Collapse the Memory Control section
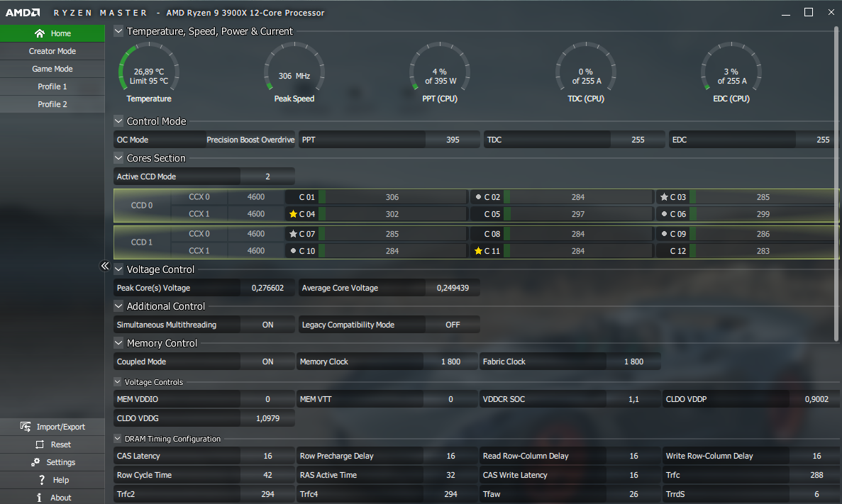 click(x=118, y=343)
